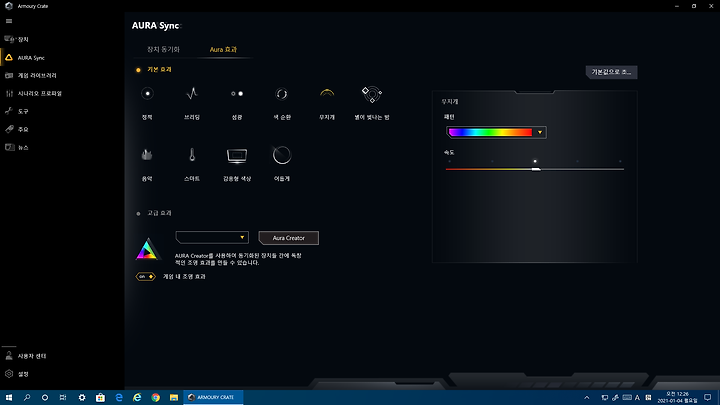Select the Smart (스마트) thermometer effect
The width and height of the screenshot is (720, 405).
tap(192, 155)
